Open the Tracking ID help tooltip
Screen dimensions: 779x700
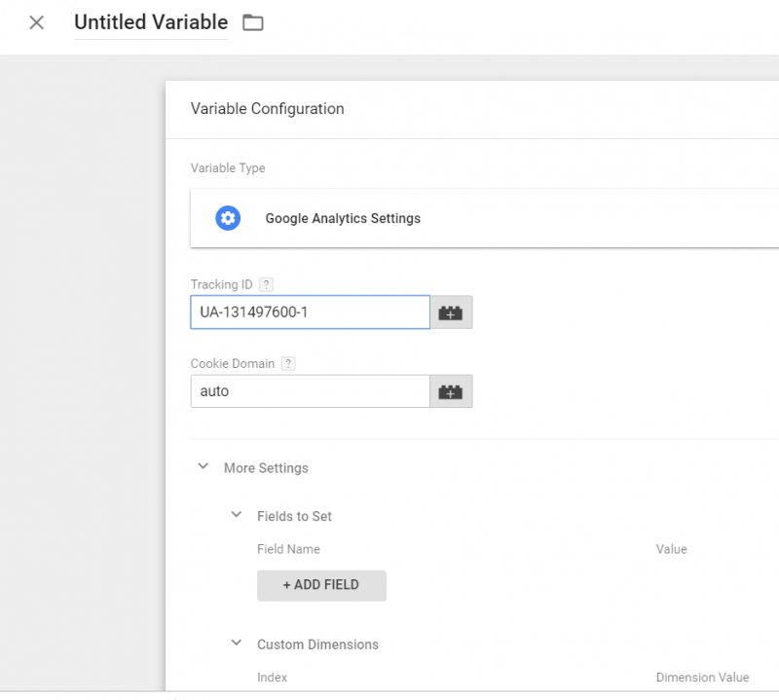[x=266, y=284]
